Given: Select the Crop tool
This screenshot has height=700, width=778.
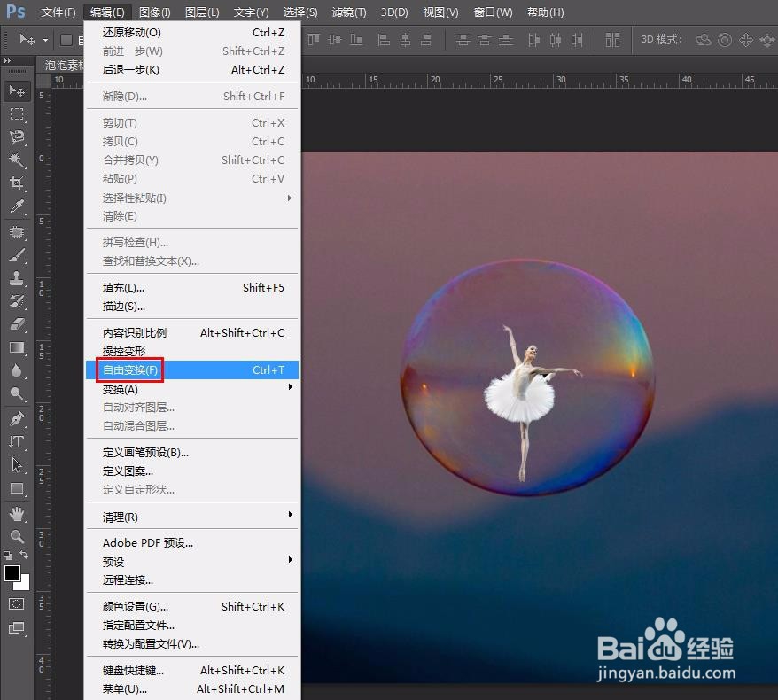Looking at the screenshot, I should [x=17, y=183].
